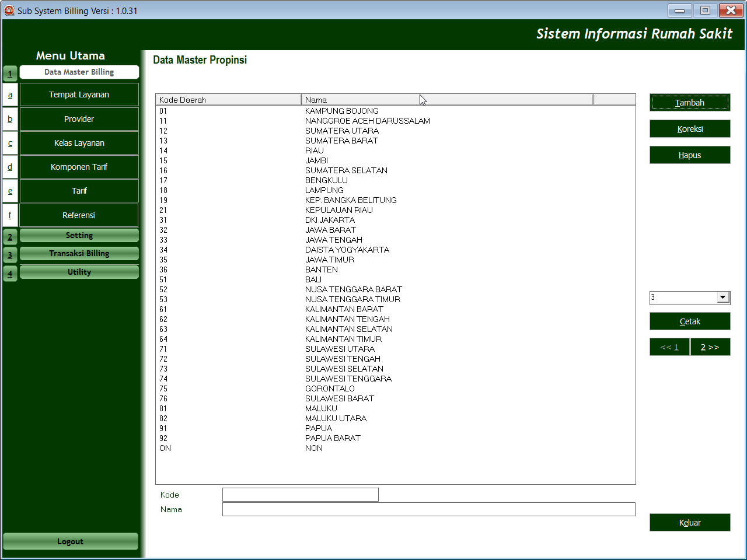Expand the Utility menu section
The height and width of the screenshot is (560, 747).
coord(79,272)
